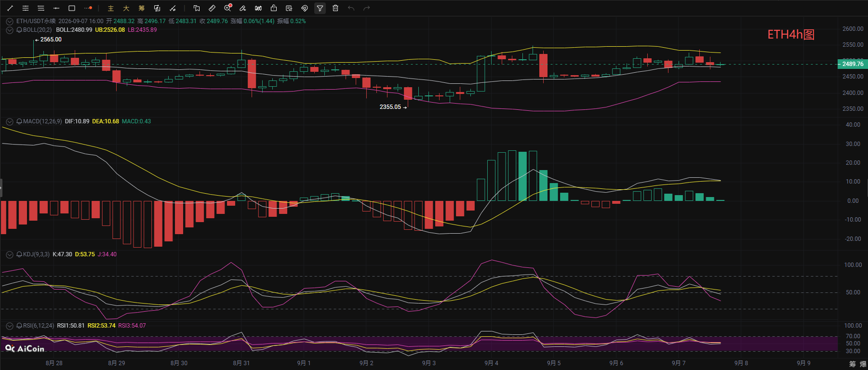Select the rectangle shape drawing tool

click(x=72, y=8)
